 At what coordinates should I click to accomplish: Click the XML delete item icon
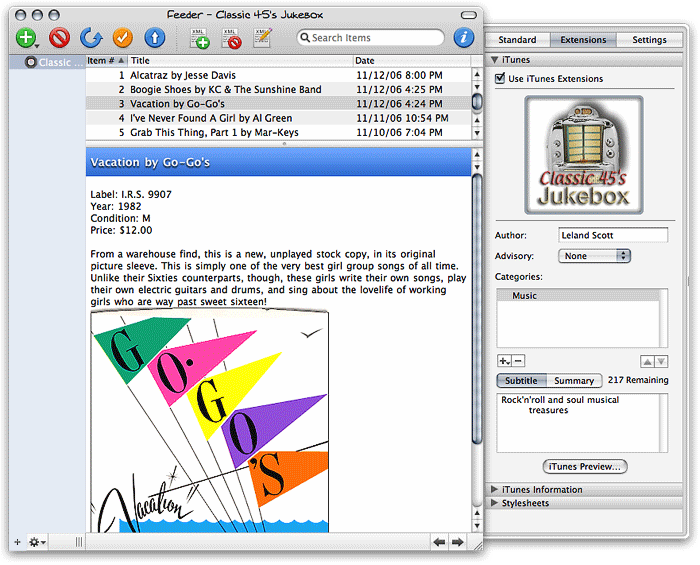[x=231, y=38]
